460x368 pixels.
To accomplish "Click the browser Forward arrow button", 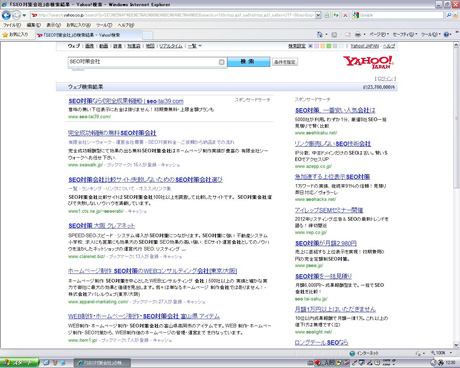I will [x=16, y=15].
